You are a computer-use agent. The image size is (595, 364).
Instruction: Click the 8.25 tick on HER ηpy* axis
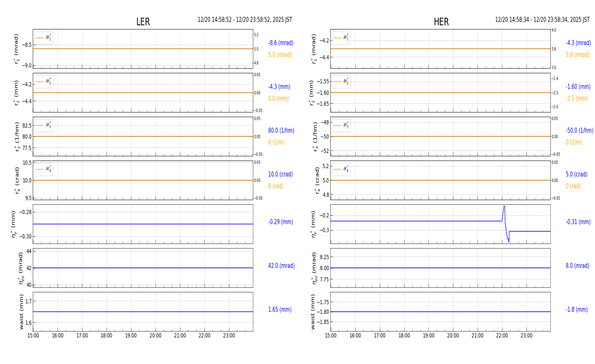click(x=324, y=257)
